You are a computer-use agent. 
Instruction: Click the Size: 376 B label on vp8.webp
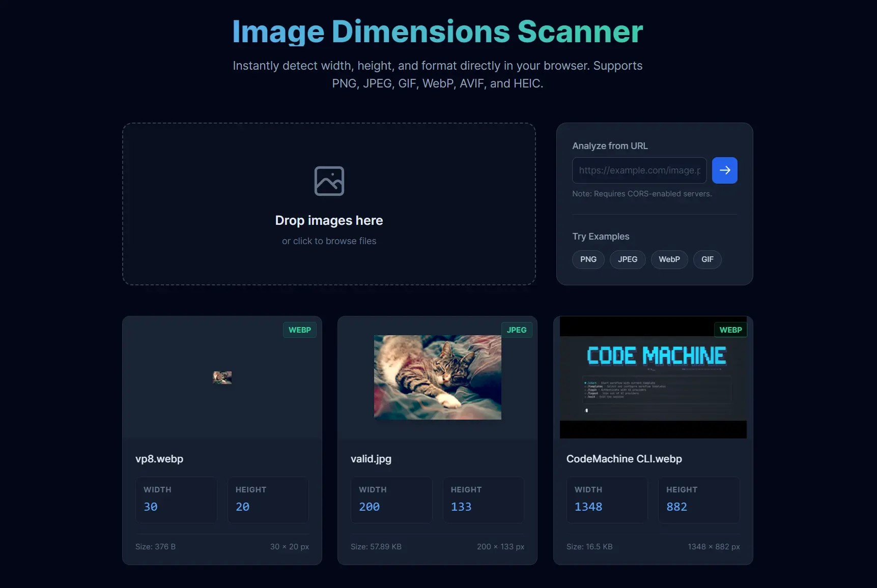(x=155, y=547)
